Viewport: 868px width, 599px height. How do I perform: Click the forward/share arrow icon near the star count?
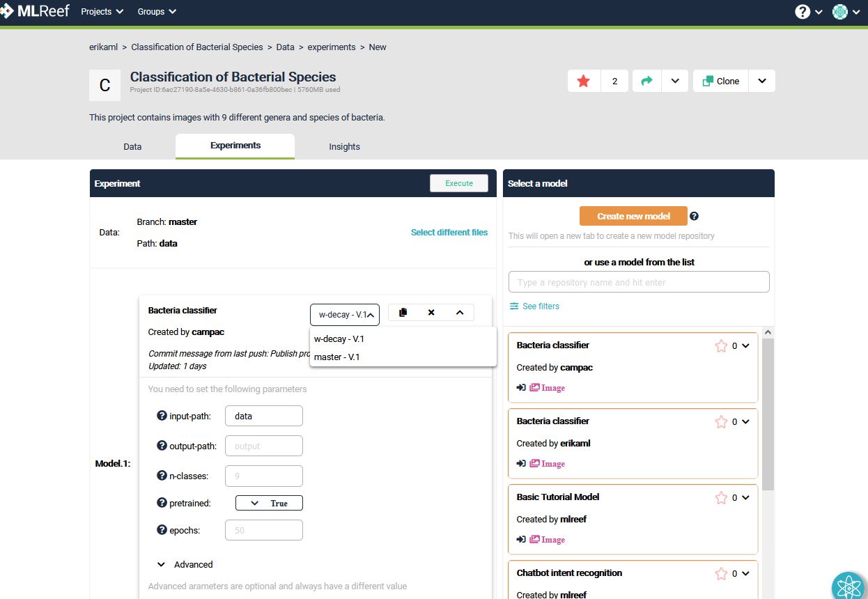[x=646, y=80]
